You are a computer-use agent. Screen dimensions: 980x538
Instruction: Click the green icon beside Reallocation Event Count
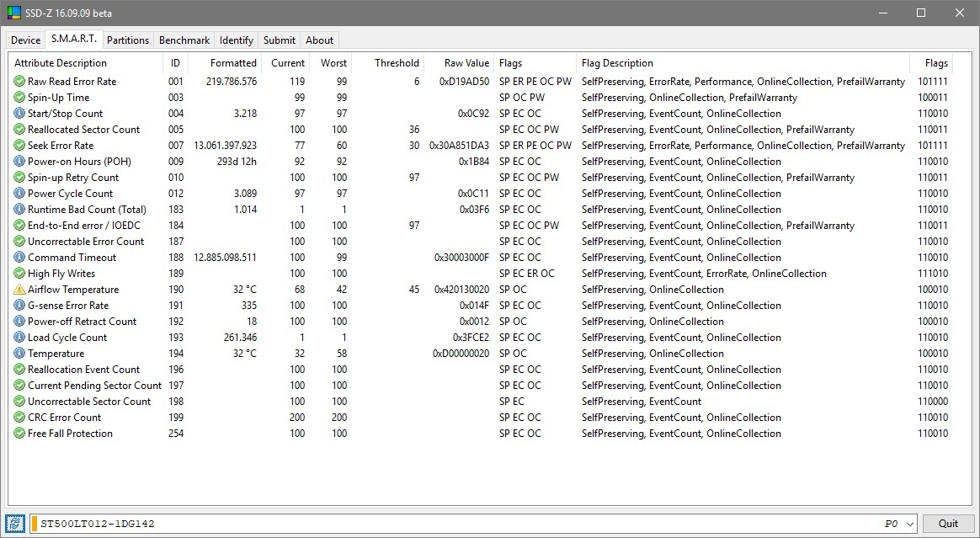(x=19, y=370)
